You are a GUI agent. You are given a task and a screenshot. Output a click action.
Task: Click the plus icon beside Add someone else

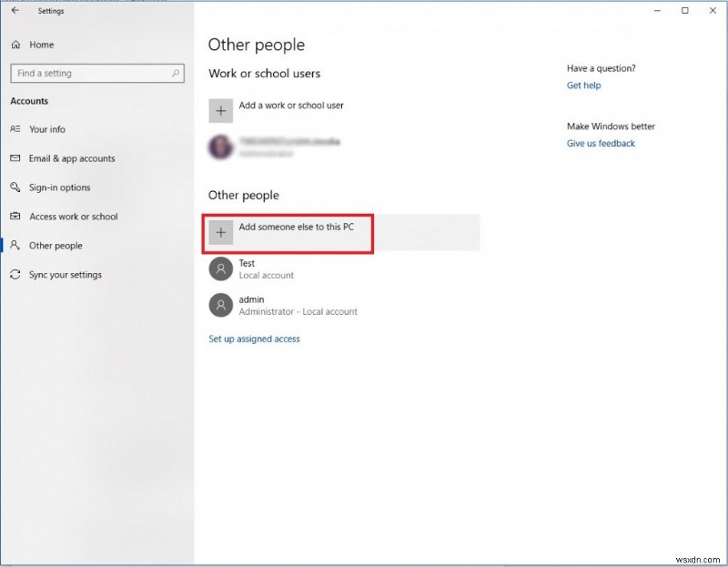(220, 232)
